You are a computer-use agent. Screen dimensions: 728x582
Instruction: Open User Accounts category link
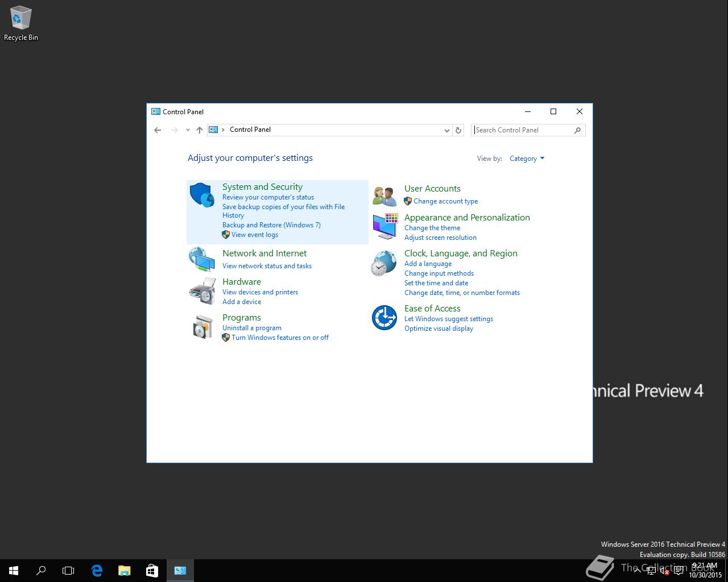pos(432,189)
